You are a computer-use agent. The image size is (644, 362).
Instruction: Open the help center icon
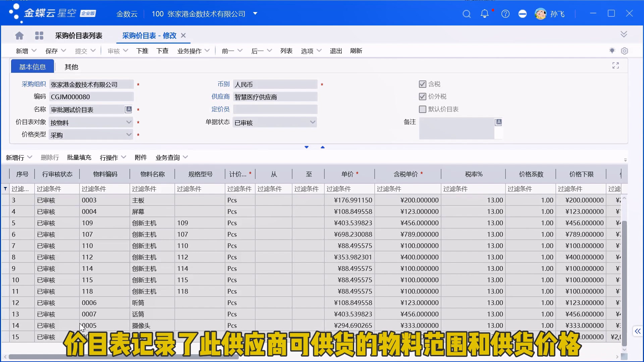point(505,14)
